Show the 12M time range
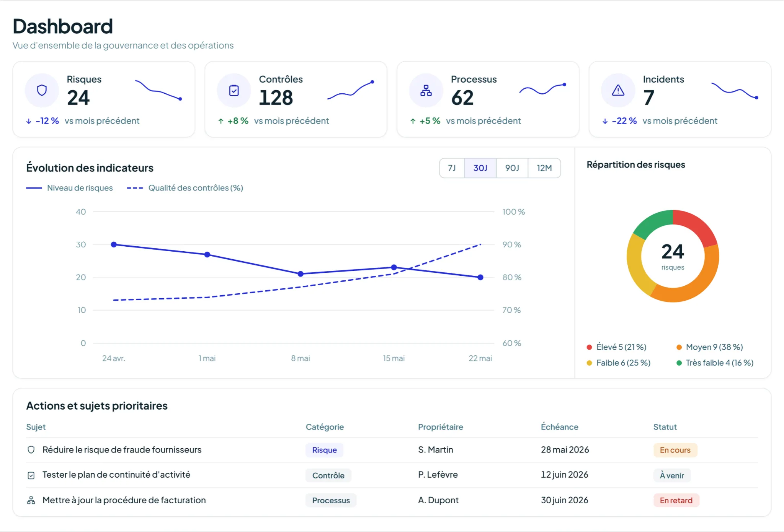This screenshot has width=784, height=532. click(x=544, y=168)
